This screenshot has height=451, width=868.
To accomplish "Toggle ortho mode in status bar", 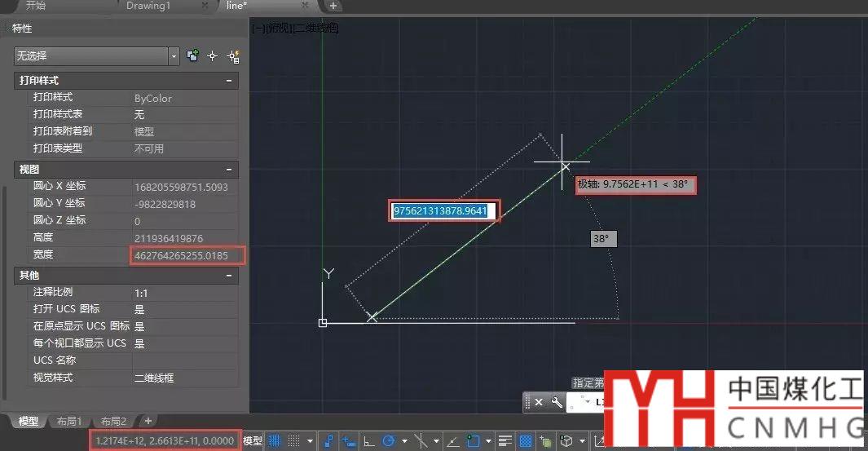I will click(369, 441).
